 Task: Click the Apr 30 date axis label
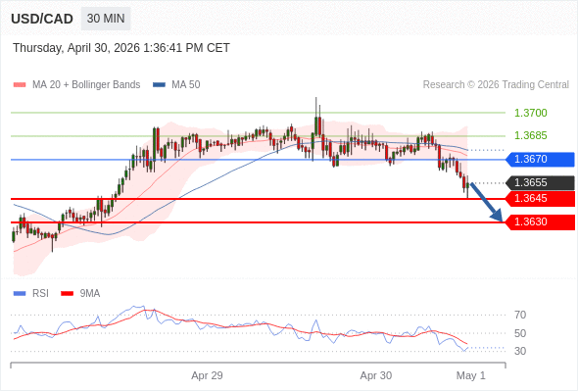tap(375, 375)
